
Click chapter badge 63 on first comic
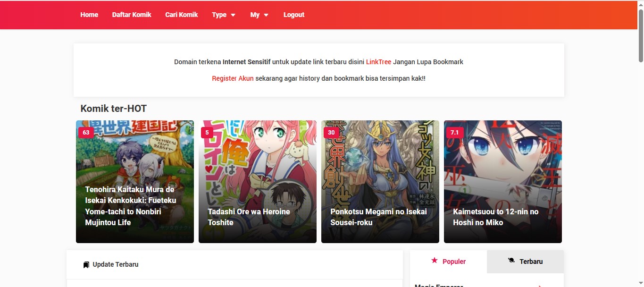click(x=86, y=133)
